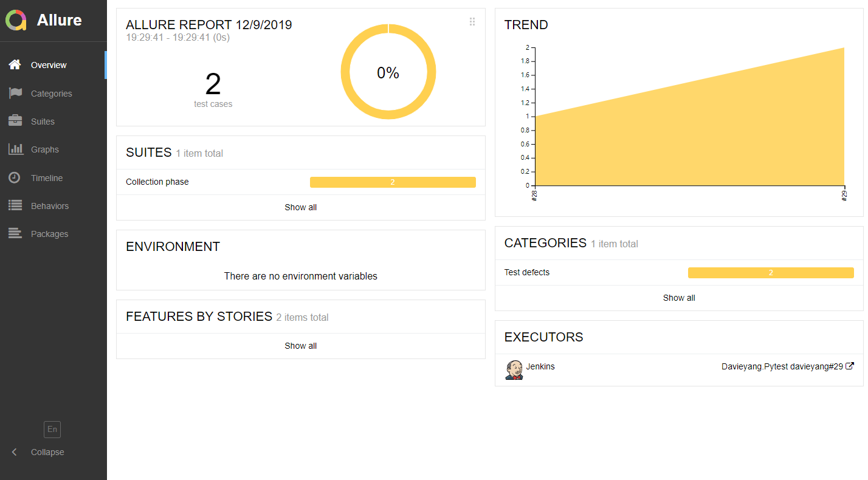Image resolution: width=868 pixels, height=480 pixels.
Task: Click the Test defects yellow progress bar
Action: click(771, 273)
